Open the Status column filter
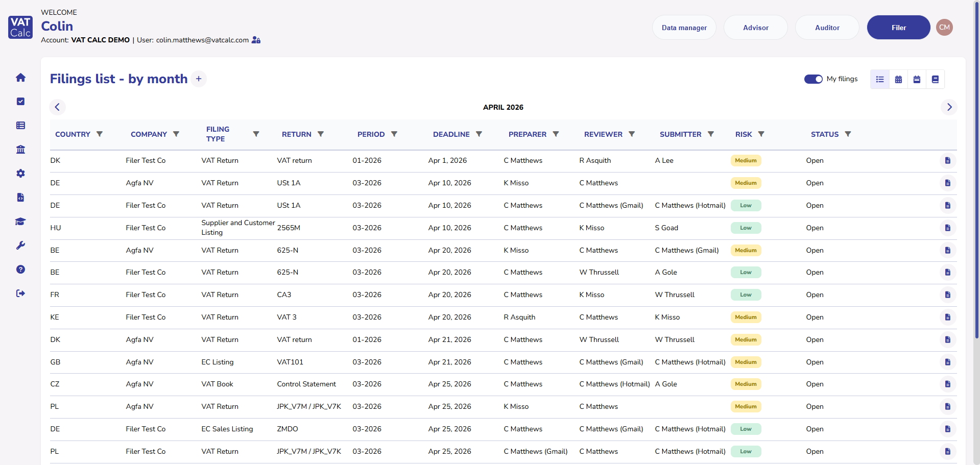Image resolution: width=980 pixels, height=465 pixels. coord(848,134)
